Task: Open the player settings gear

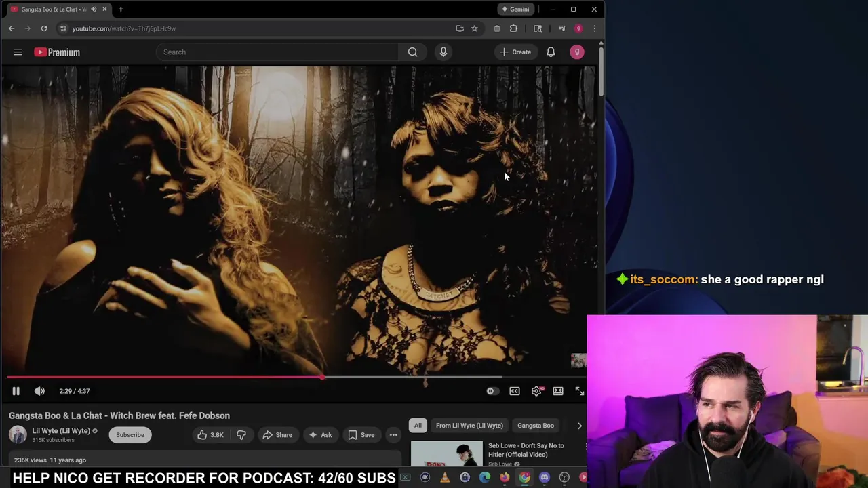Action: (536, 391)
